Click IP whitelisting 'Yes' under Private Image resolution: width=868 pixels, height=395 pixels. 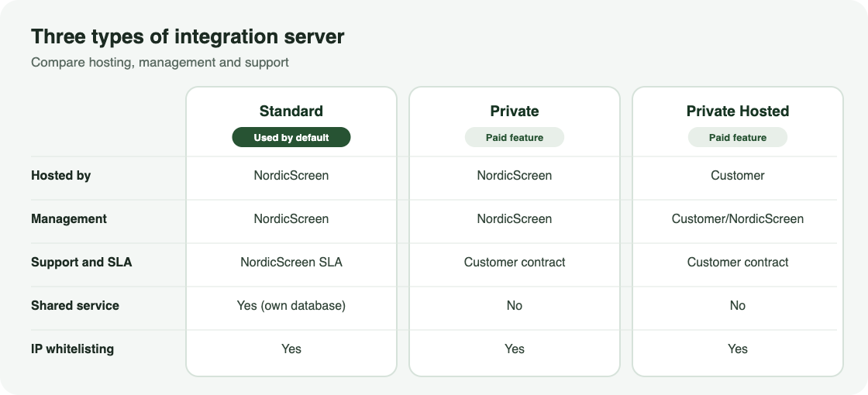coord(515,349)
